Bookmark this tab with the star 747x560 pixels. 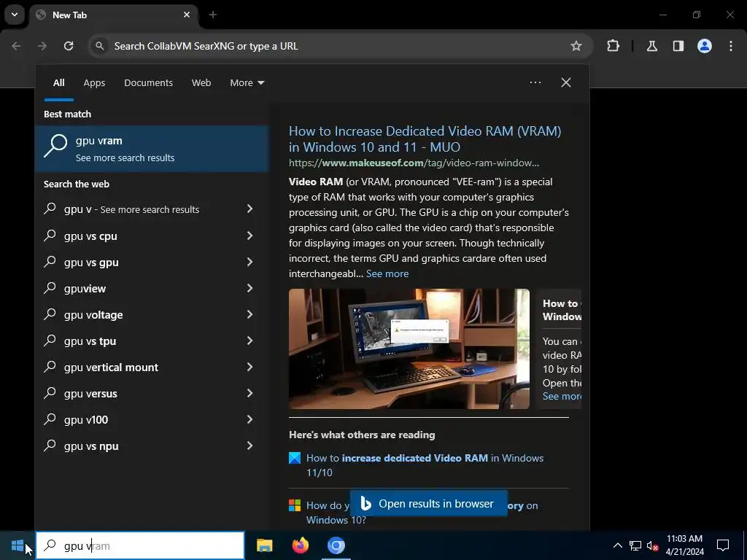[576, 46]
